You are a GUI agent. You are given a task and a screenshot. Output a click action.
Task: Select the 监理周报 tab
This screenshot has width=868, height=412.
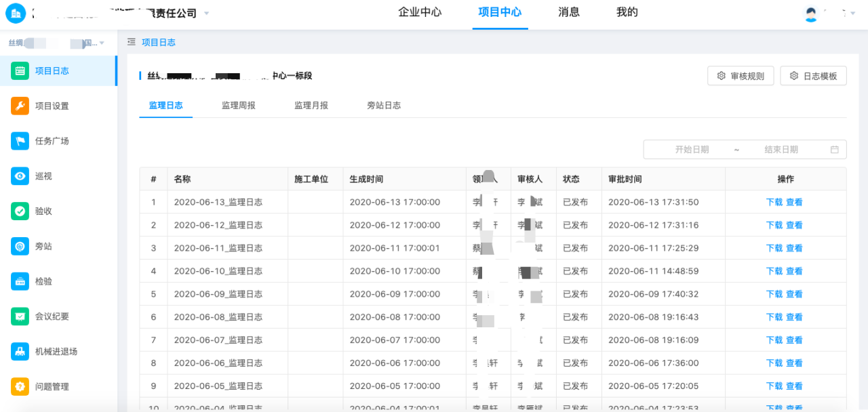point(239,106)
